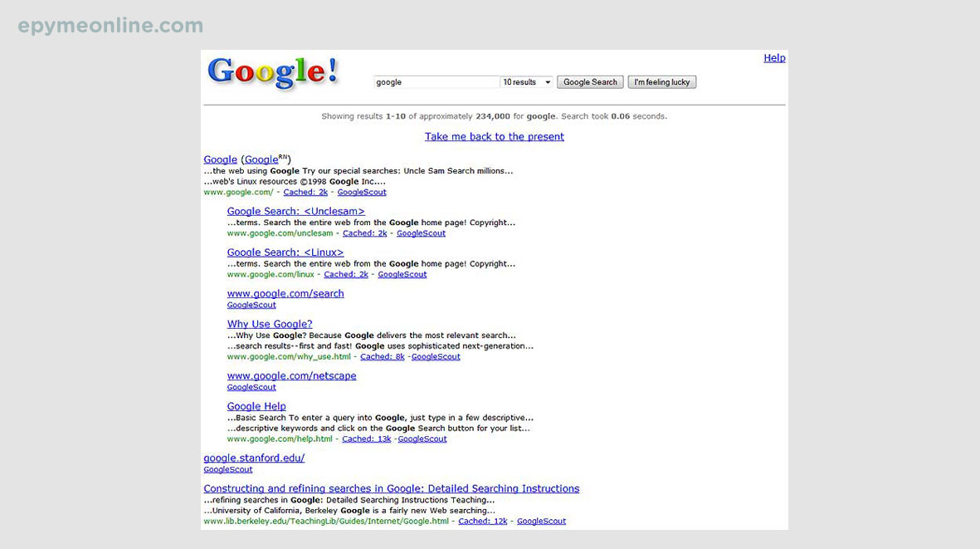
Task: Click "Take me back to the present"
Action: click(x=495, y=136)
